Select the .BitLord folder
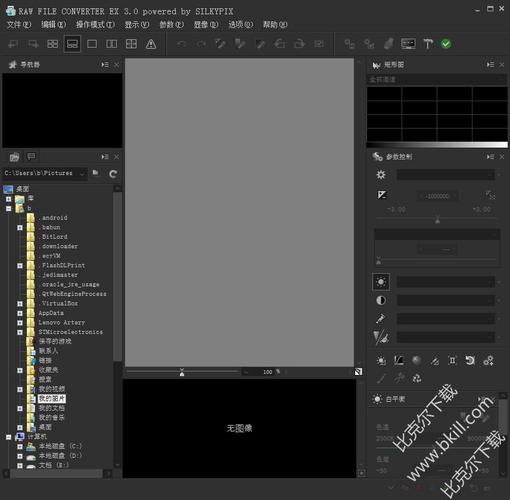Screen dimensions: 510x500 [x=53, y=237]
